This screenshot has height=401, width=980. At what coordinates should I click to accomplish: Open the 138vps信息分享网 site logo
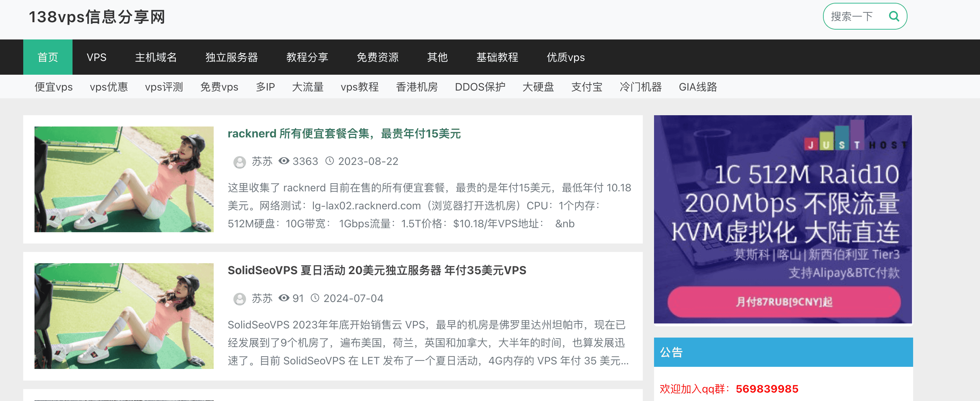click(x=97, y=17)
